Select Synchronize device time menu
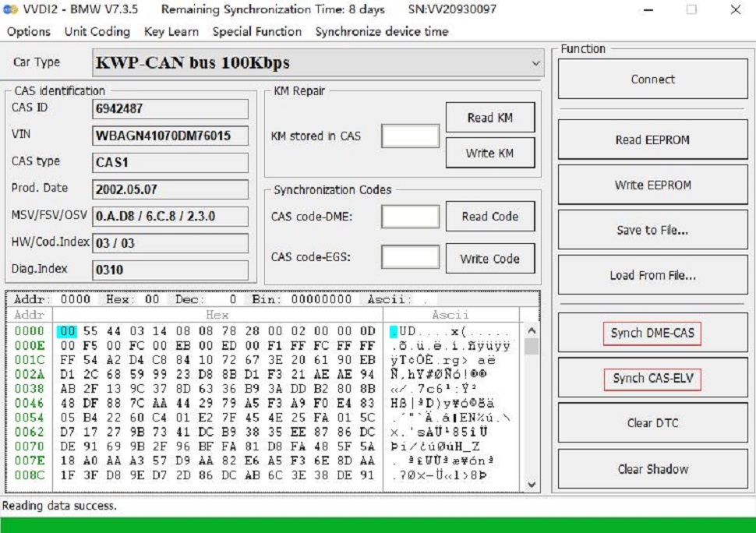 tap(381, 32)
